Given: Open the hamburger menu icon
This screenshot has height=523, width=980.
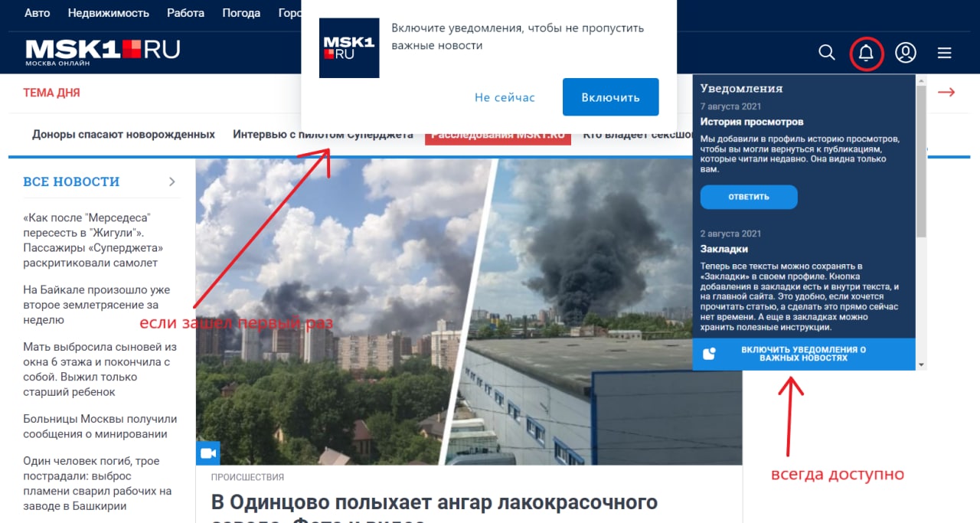Looking at the screenshot, I should 945,53.
